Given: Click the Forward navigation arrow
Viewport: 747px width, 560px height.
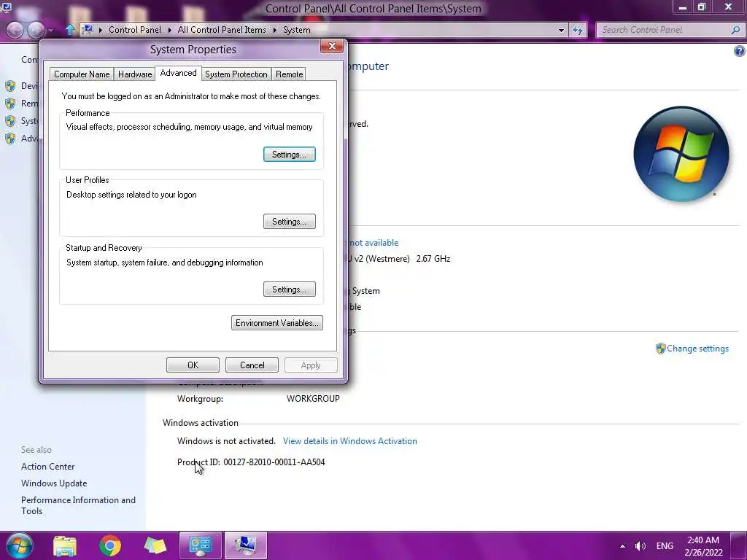Looking at the screenshot, I should (x=36, y=30).
